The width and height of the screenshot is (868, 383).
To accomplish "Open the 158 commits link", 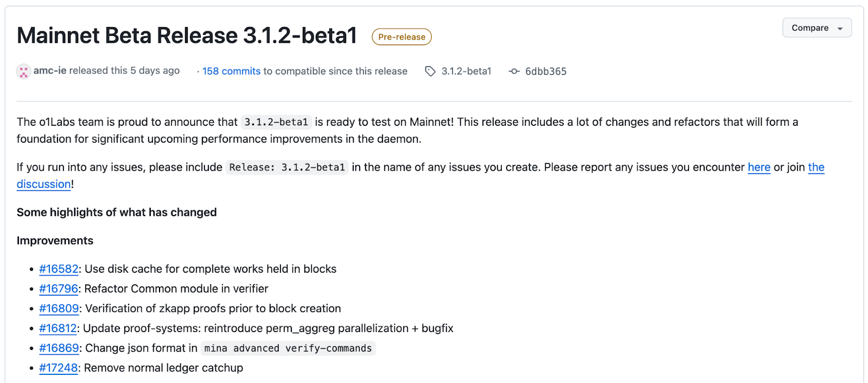I will pyautogui.click(x=232, y=71).
